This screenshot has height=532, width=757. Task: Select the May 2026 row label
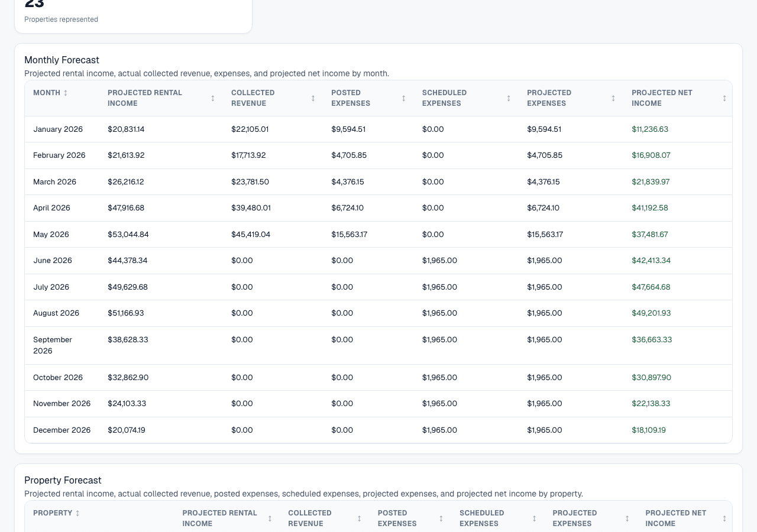(51, 235)
